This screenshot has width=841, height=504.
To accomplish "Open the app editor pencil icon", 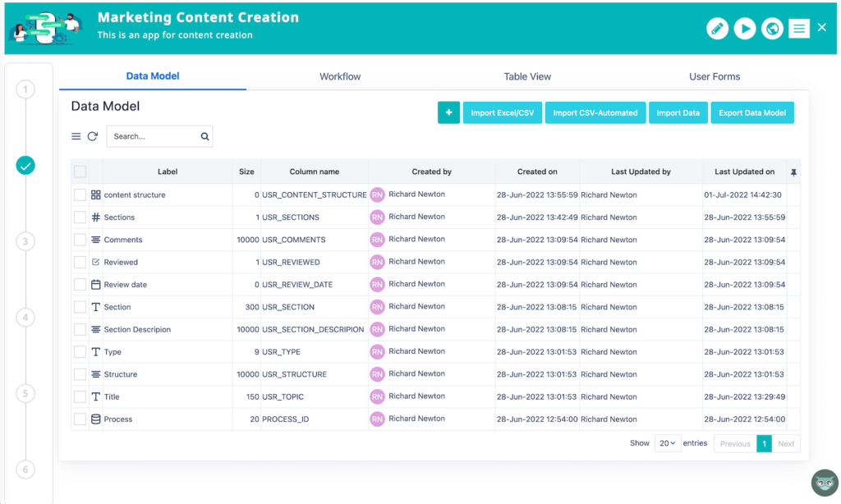I will point(716,28).
